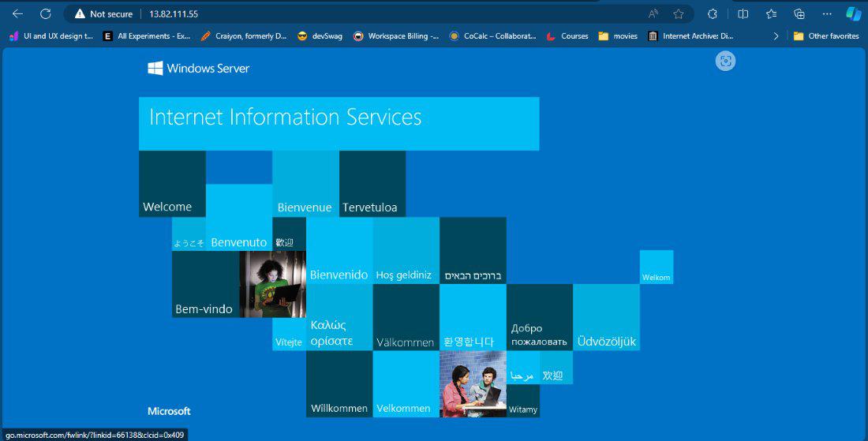This screenshot has width=868, height=441.
Task: Click the Tervetuloa tile
Action: pyautogui.click(x=372, y=184)
